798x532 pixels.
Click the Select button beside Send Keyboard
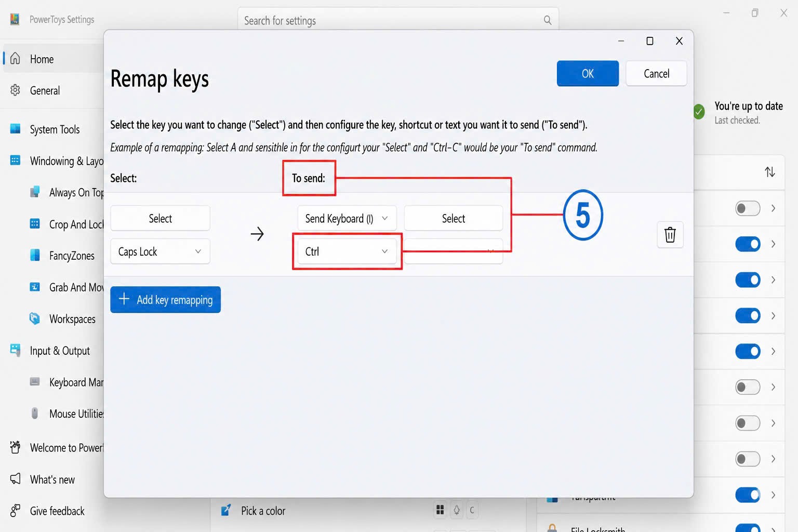(454, 219)
